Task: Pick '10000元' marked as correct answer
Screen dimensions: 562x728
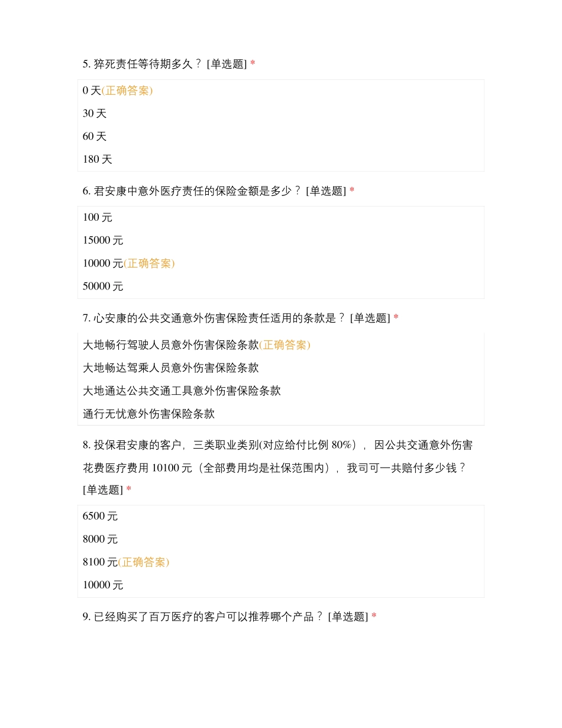Action: [x=103, y=264]
